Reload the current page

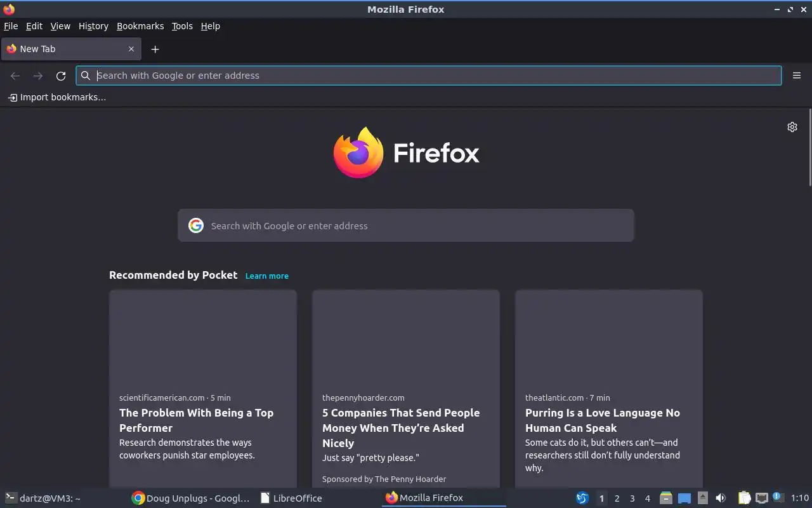tap(61, 76)
